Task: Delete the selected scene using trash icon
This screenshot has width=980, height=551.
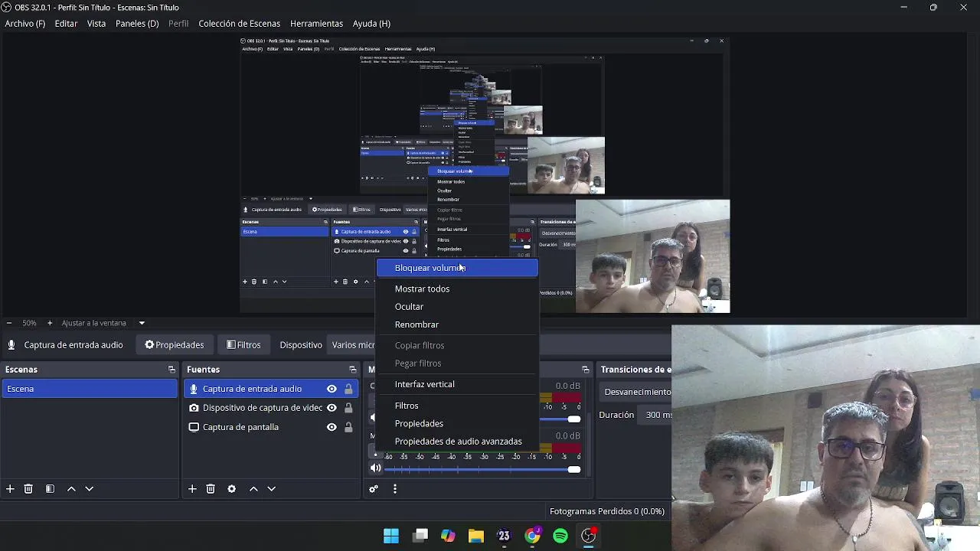Action: [x=28, y=489]
